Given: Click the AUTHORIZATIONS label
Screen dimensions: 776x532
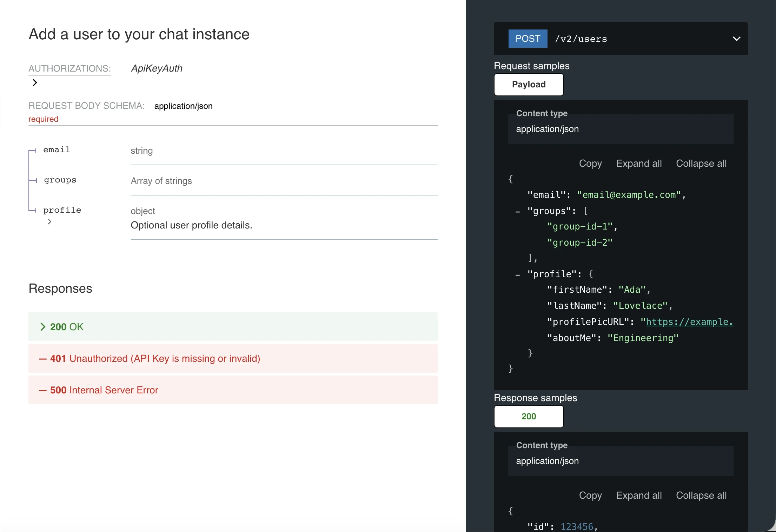Looking at the screenshot, I should point(69,68).
